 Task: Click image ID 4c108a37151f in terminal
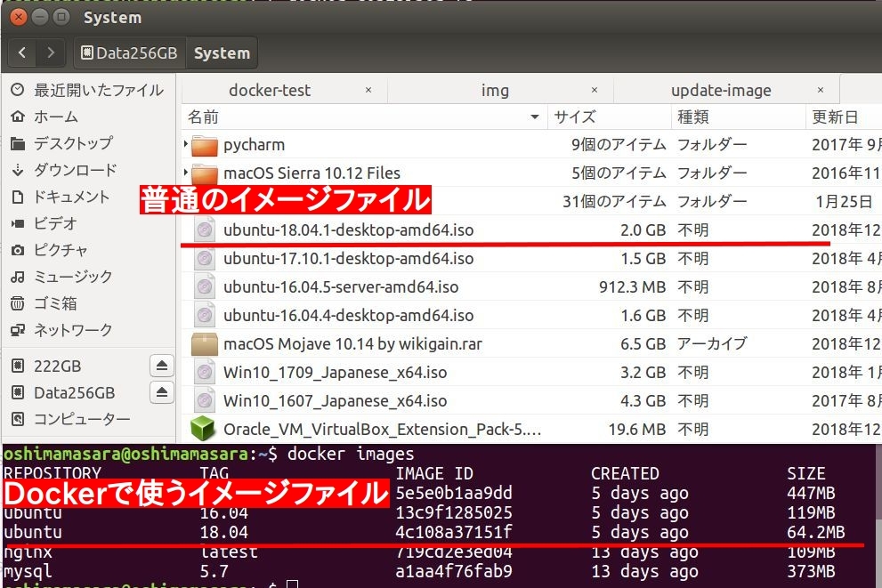pyautogui.click(x=454, y=532)
